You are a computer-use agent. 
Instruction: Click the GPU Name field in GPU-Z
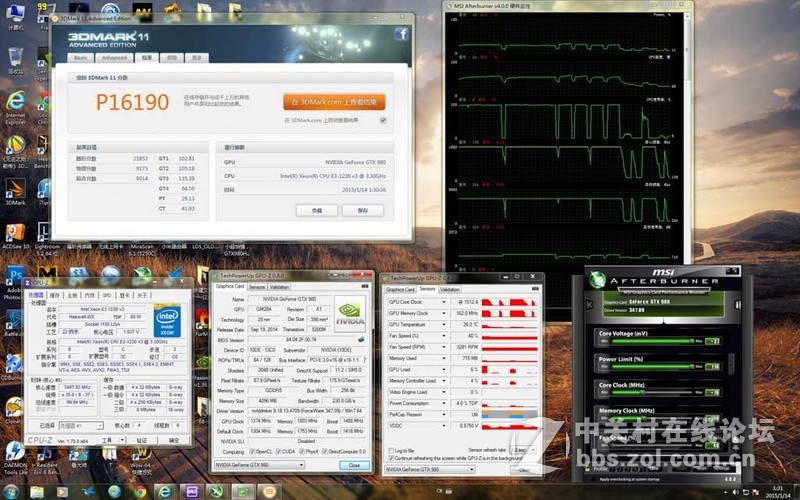[x=289, y=299]
